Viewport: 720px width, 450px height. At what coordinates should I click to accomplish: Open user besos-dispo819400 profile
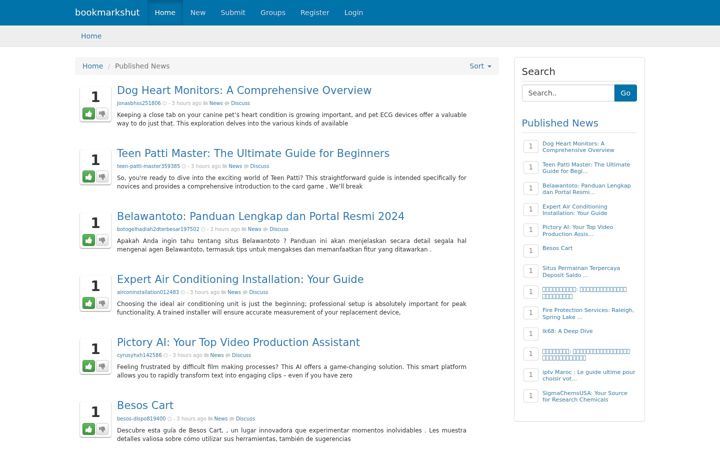(141, 419)
